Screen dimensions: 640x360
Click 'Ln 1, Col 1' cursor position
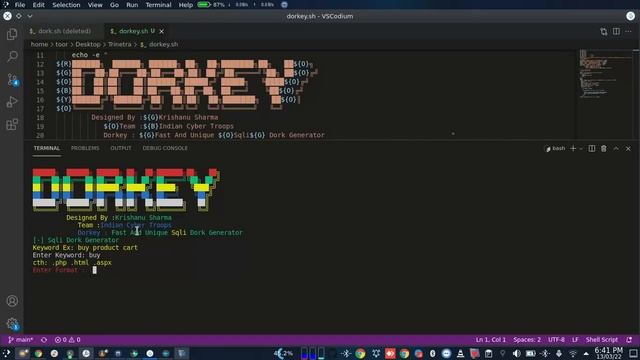tap(491, 340)
